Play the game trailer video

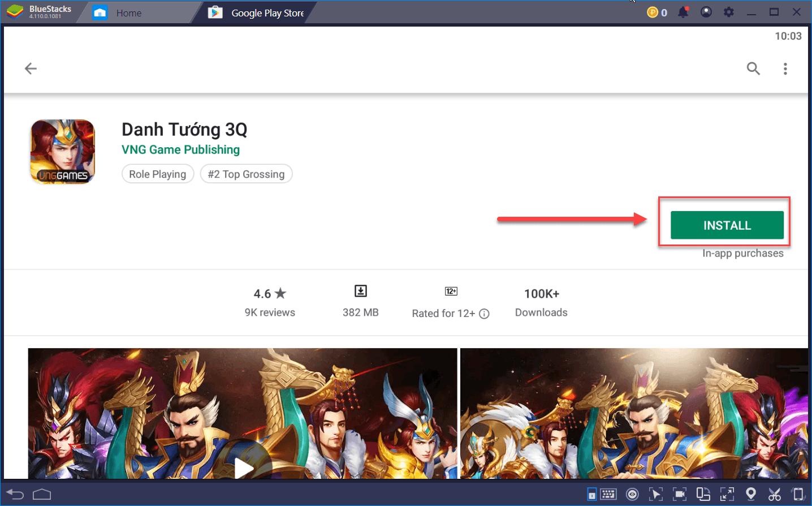click(244, 468)
